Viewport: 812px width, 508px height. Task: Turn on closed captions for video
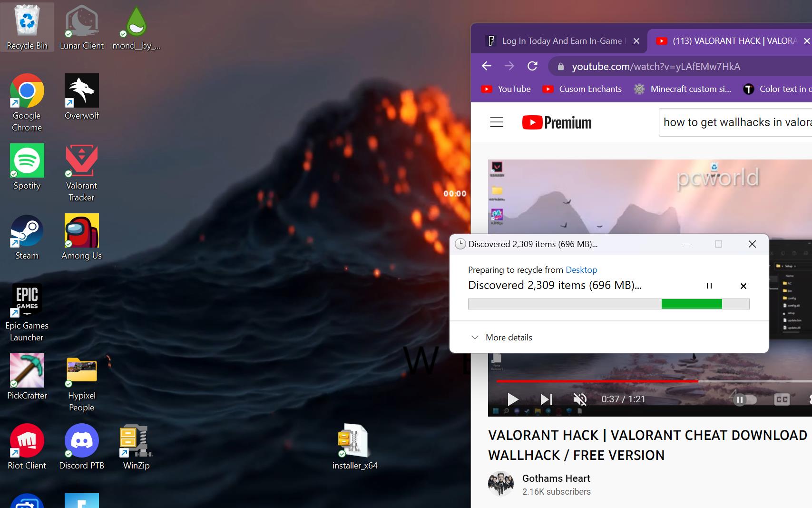click(782, 399)
